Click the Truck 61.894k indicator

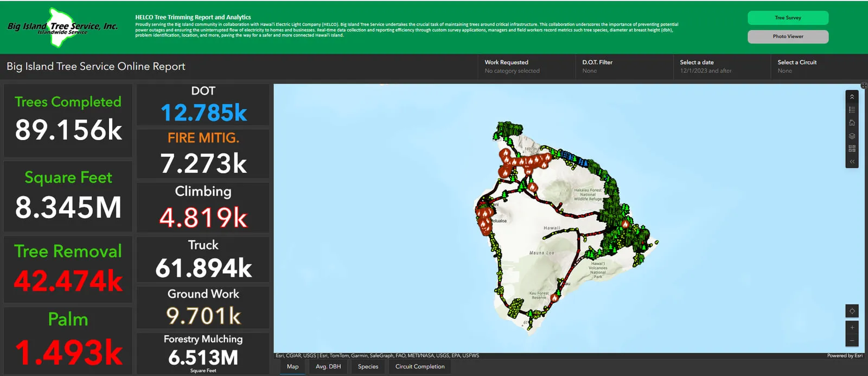click(x=203, y=259)
